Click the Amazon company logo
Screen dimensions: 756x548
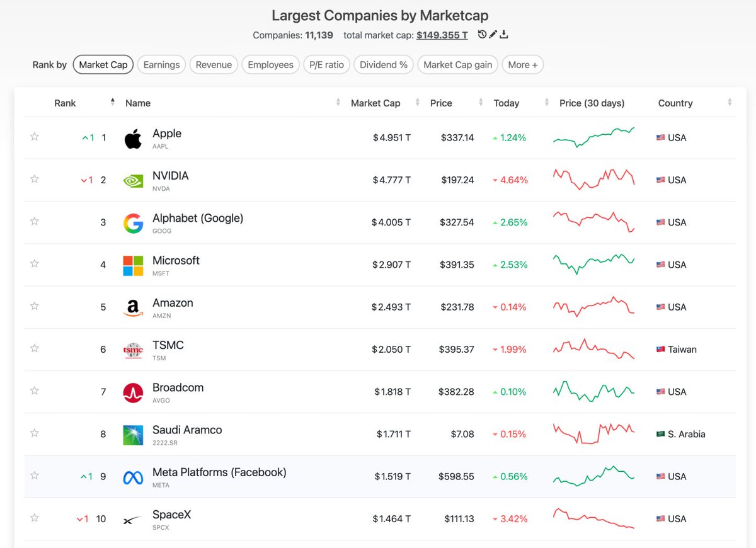[133, 308]
